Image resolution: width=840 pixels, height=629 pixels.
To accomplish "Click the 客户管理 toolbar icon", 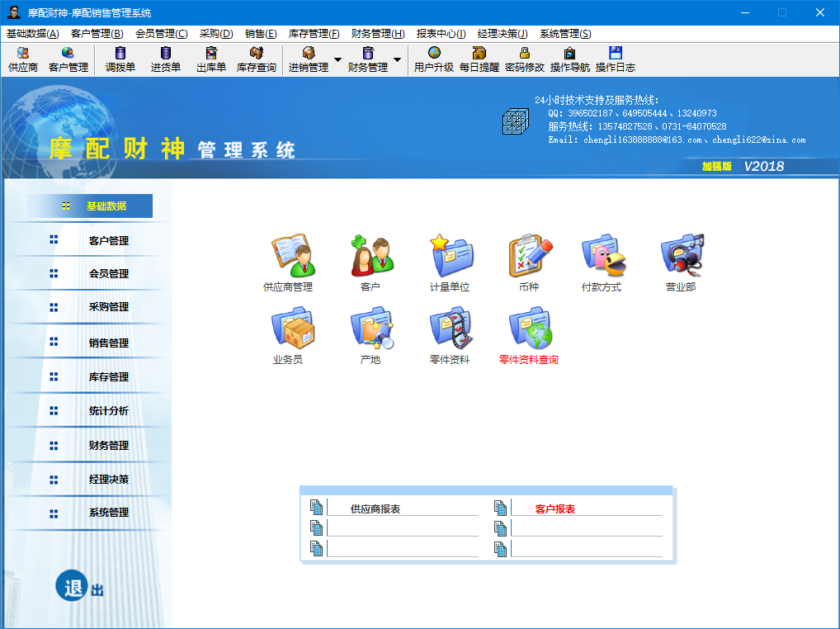I will [68, 59].
